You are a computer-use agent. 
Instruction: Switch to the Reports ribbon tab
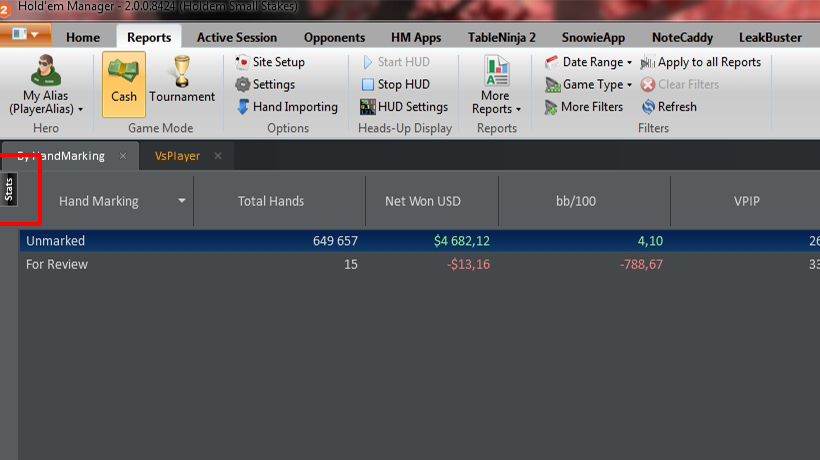point(149,38)
